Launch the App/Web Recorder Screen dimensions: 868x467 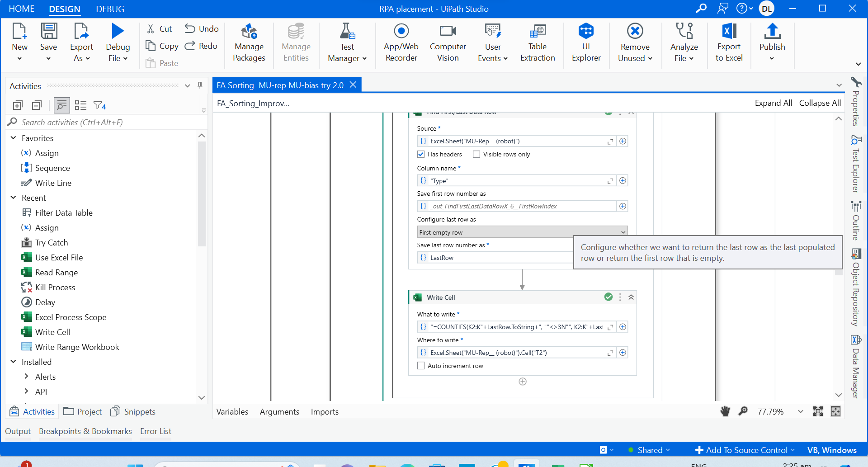[401, 43]
